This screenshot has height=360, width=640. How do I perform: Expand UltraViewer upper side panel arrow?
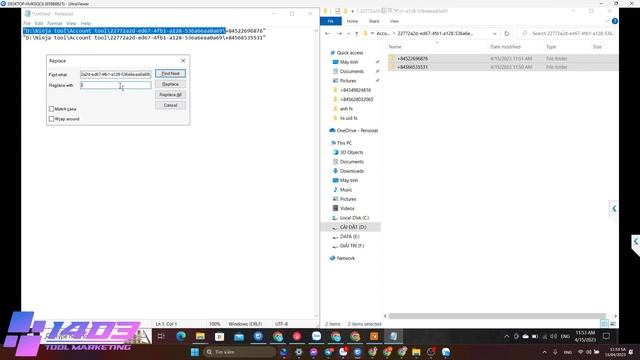point(614,209)
